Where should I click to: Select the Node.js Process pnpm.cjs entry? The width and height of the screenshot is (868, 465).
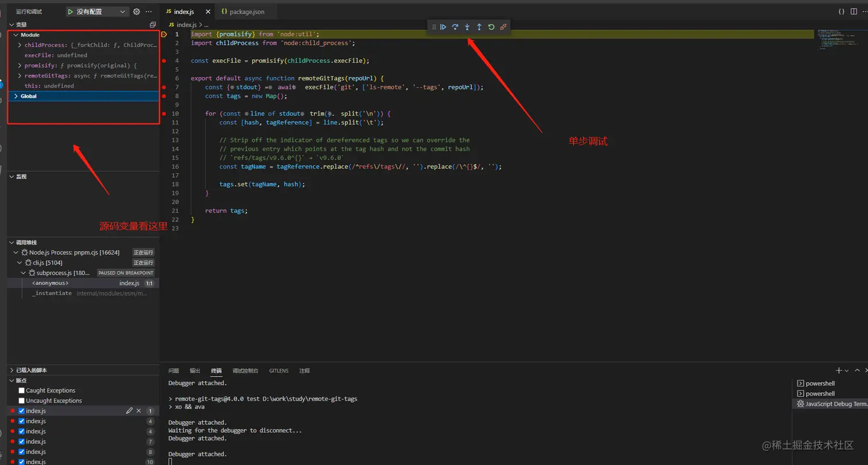(x=83, y=253)
